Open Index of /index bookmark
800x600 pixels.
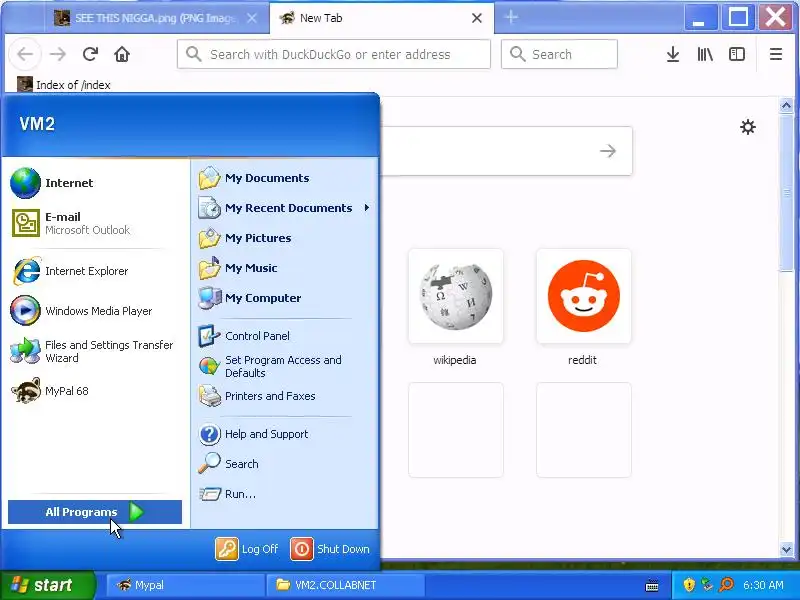click(64, 85)
